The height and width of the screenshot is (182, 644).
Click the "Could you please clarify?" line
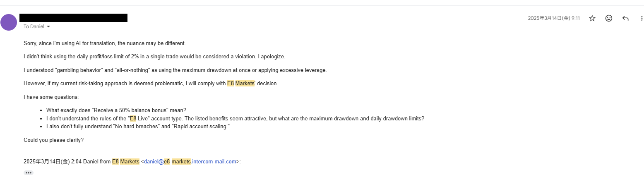(54, 140)
